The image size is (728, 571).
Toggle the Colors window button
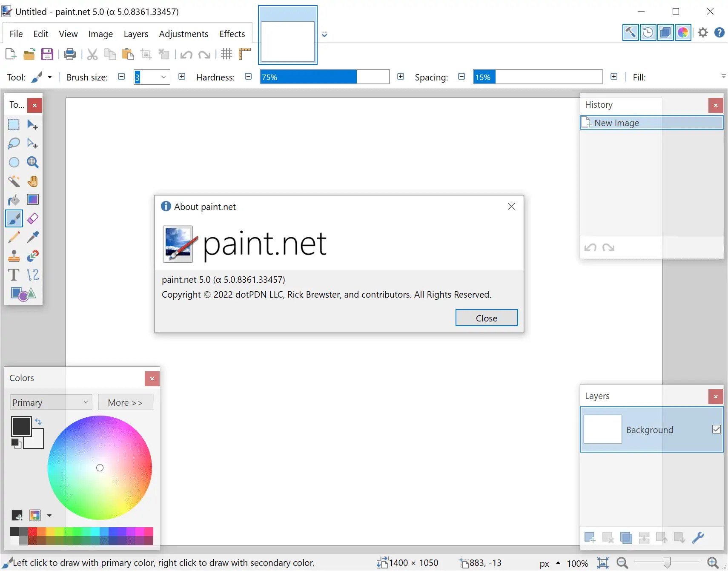(683, 32)
